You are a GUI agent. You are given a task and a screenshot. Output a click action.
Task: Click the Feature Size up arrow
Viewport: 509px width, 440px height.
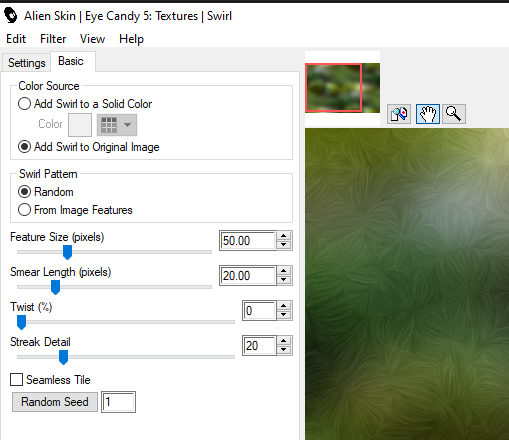pos(284,236)
